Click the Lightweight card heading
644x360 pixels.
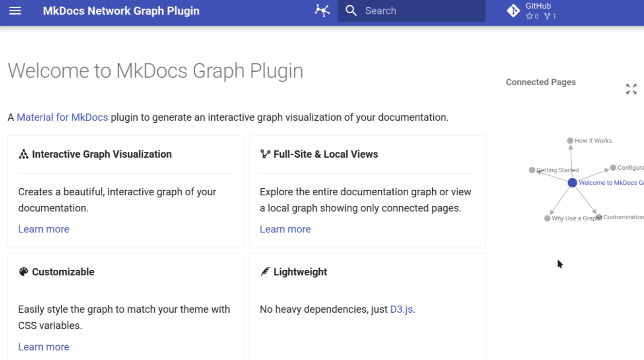point(300,272)
